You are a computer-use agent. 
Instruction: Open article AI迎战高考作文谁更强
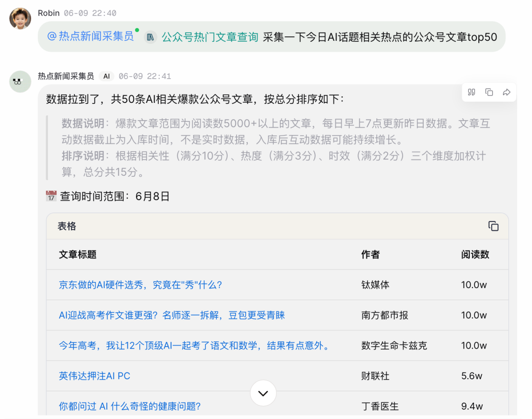[172, 315]
